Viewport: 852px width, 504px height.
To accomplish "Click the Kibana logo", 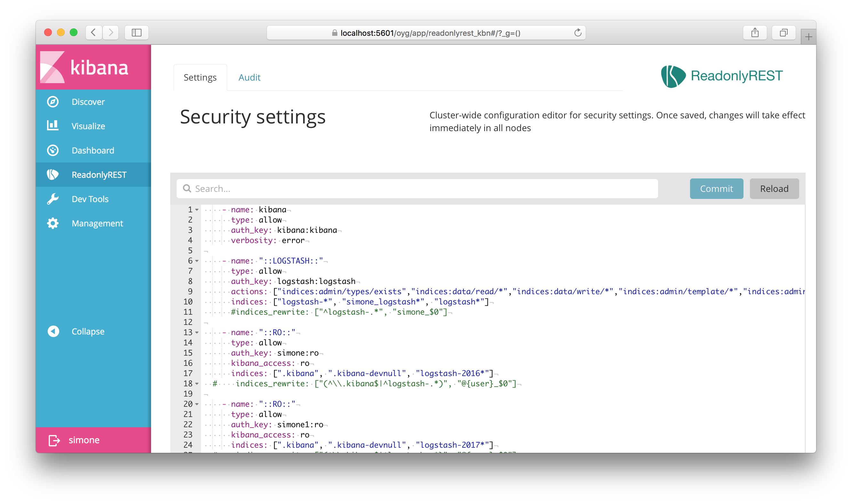I will 84,67.
